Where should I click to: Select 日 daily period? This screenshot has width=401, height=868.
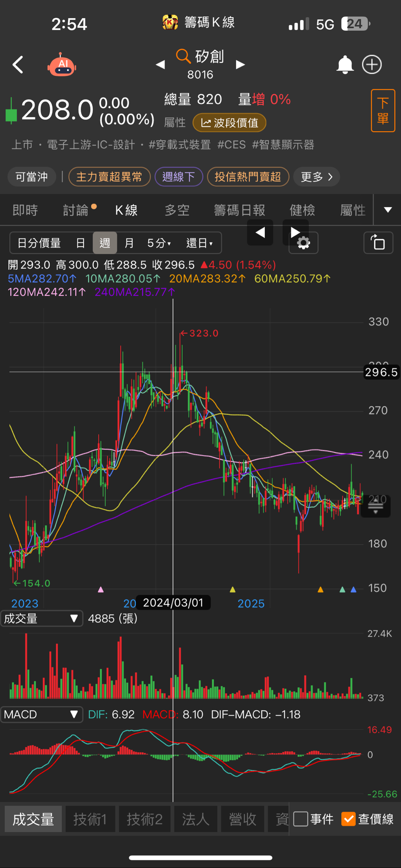tap(80, 243)
